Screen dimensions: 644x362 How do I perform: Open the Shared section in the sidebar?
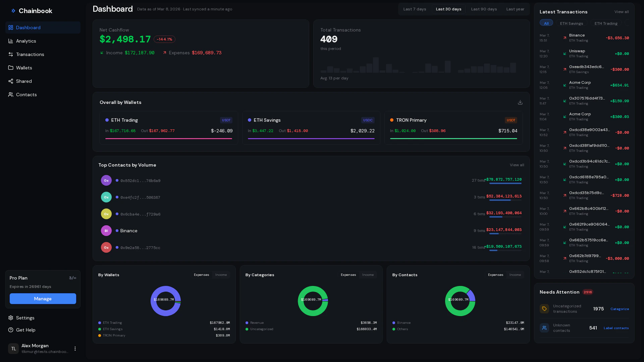pyautogui.click(x=23, y=81)
